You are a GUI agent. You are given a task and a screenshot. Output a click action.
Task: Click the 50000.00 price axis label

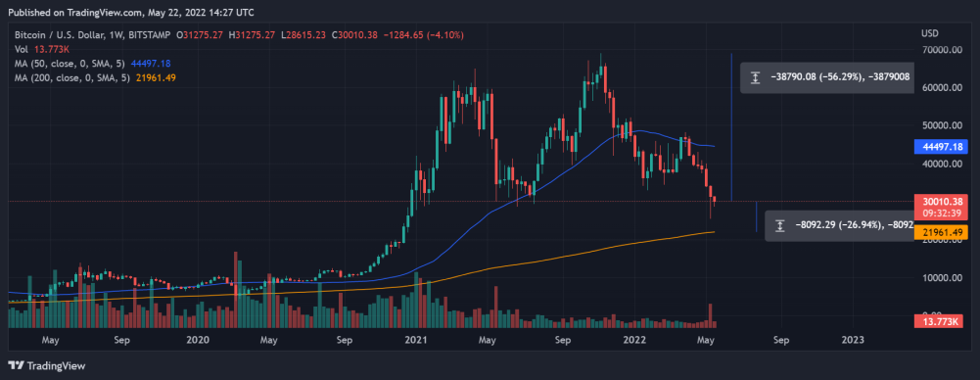click(x=943, y=125)
